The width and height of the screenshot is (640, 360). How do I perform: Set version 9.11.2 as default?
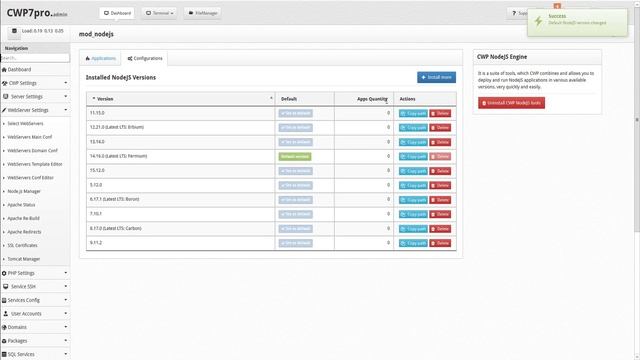tap(296, 243)
